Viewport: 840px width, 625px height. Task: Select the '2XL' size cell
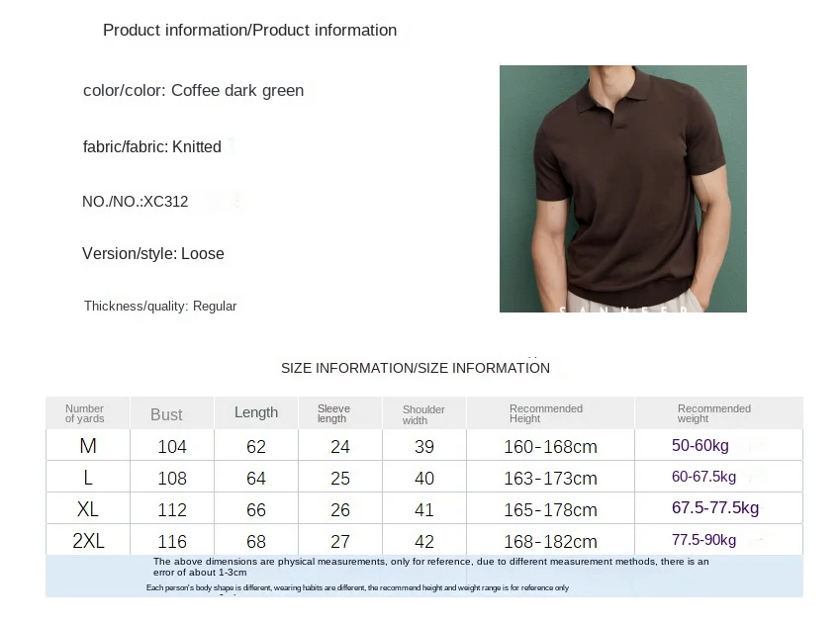pyautogui.click(x=88, y=540)
